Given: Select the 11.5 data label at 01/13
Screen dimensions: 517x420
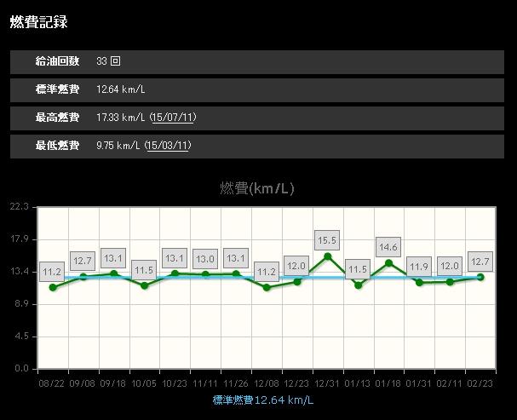Looking at the screenshot, I should 358,269.
